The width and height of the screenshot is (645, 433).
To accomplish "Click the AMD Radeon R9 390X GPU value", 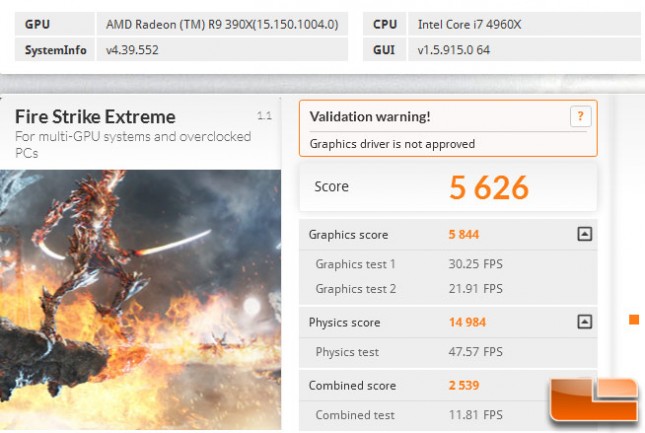I will [x=222, y=24].
